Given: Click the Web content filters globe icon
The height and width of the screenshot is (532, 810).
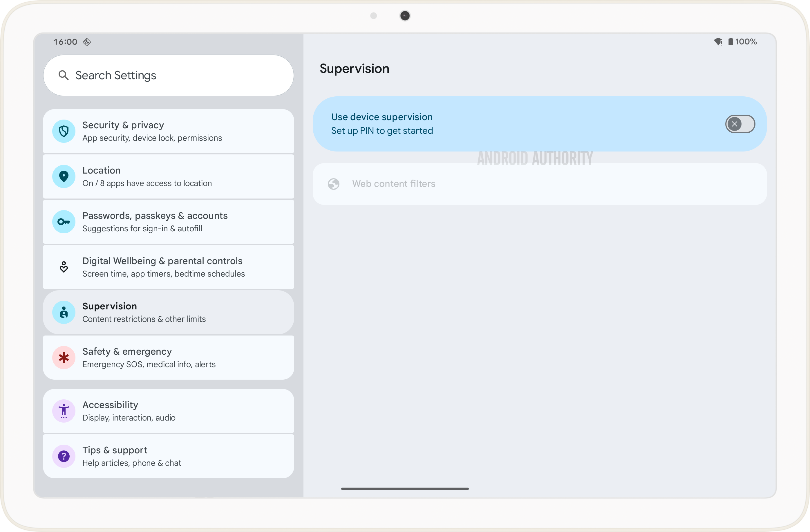Looking at the screenshot, I should 334,183.
